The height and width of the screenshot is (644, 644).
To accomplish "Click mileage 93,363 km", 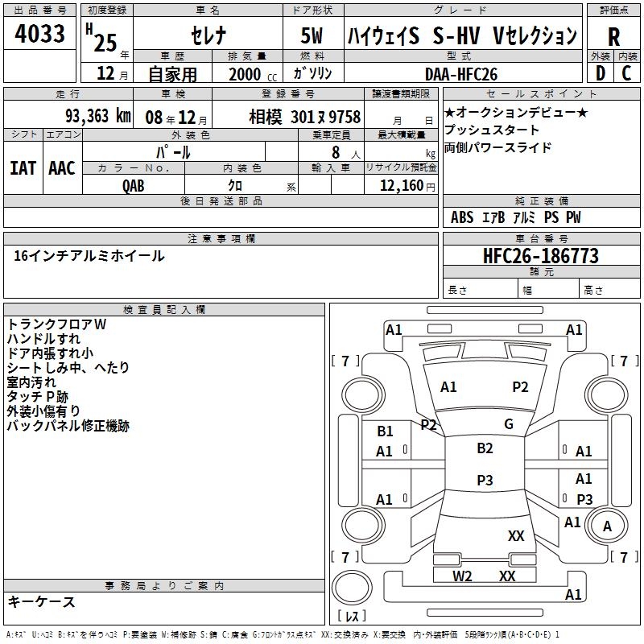I will tap(98, 116).
